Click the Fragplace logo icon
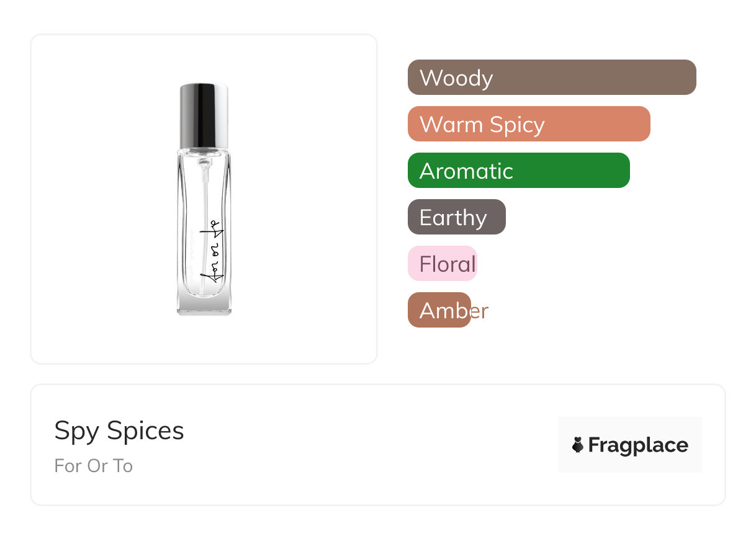 [578, 445]
